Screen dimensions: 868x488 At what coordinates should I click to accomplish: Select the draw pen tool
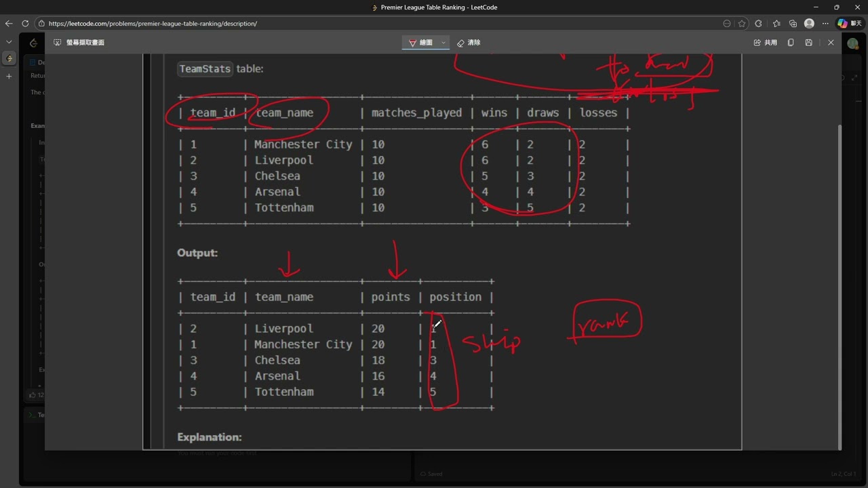coord(420,43)
